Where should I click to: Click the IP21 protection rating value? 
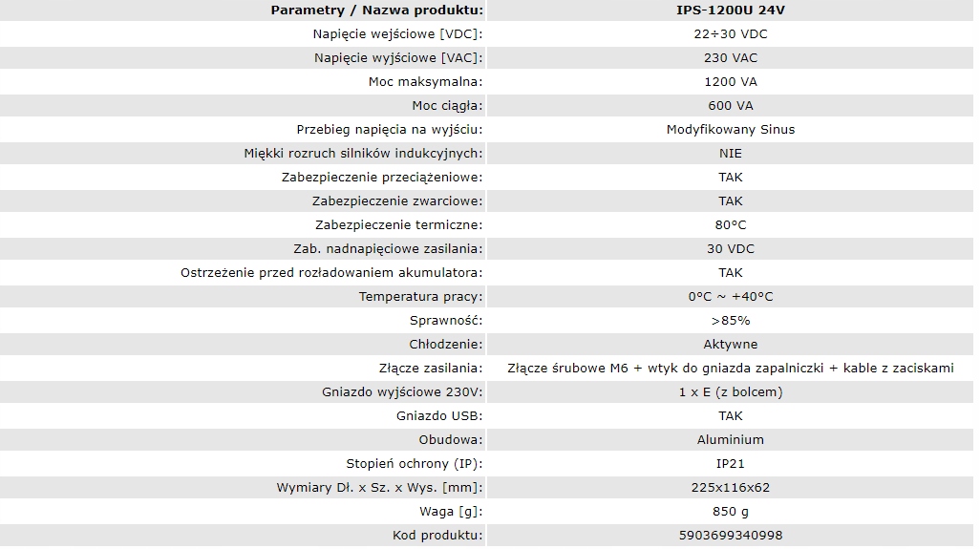point(730,464)
